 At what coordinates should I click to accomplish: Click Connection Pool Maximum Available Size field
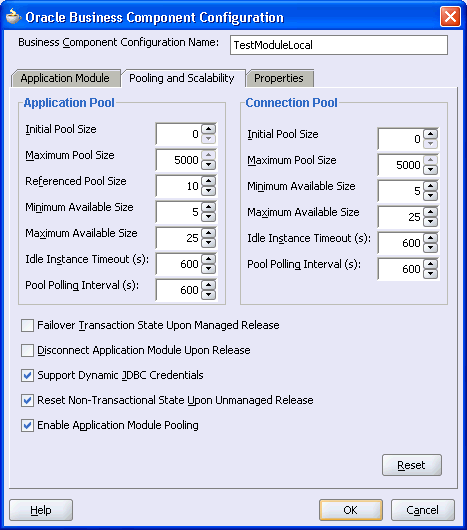pos(401,217)
